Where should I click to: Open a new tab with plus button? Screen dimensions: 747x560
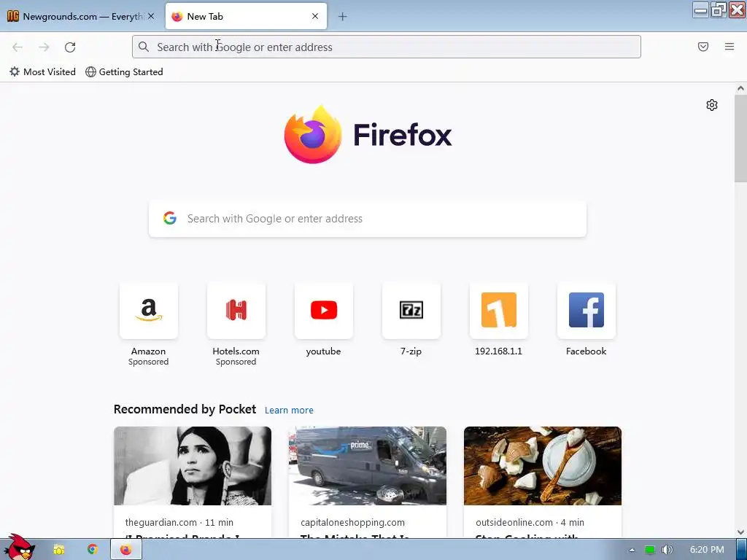[x=343, y=17]
